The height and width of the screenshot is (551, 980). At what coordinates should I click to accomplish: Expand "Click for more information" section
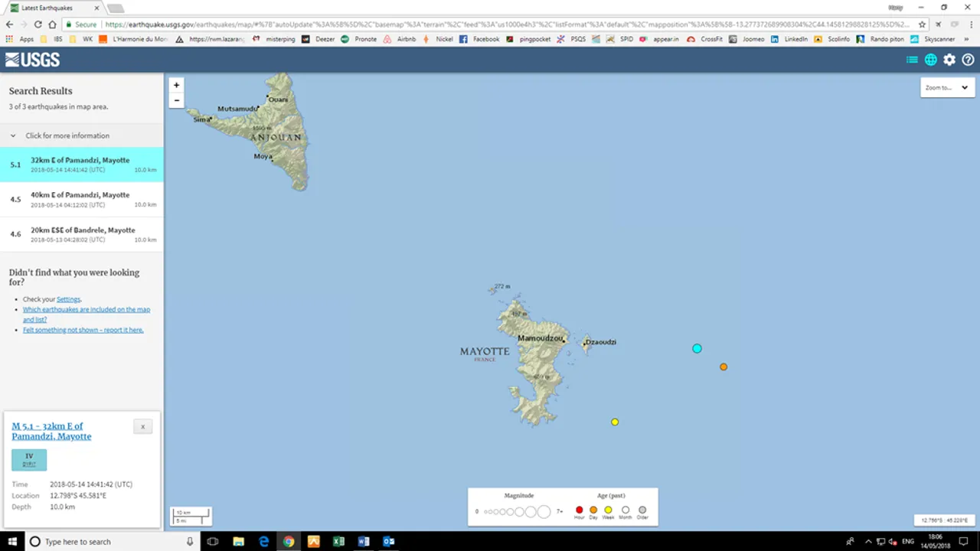coord(82,135)
